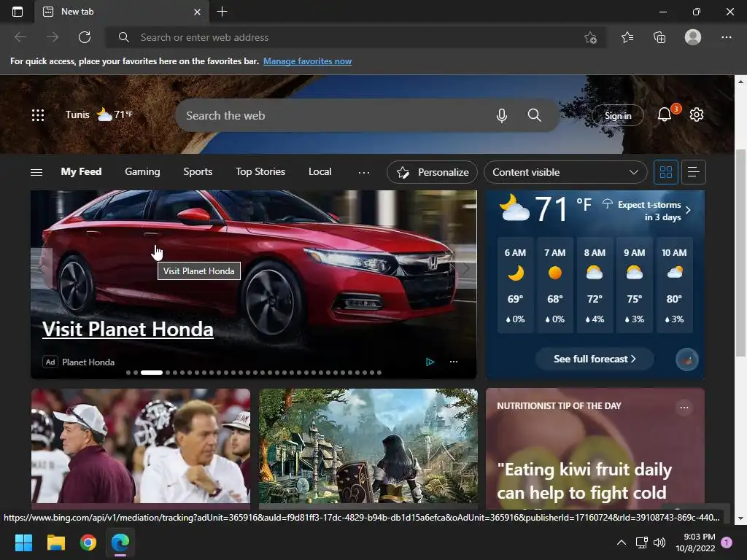The height and width of the screenshot is (560, 747).
Task: Open the Favorites list icon
Action: [627, 37]
